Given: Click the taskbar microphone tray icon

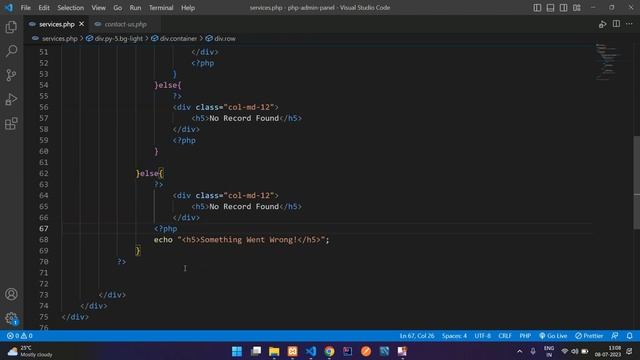Looking at the screenshot, I should (533, 351).
